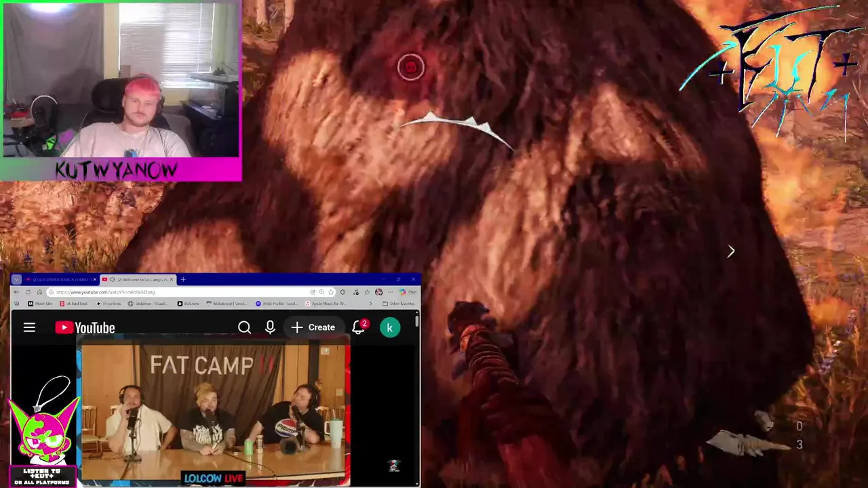Go back in the browser
Image resolution: width=868 pixels, height=488 pixels.
(16, 292)
